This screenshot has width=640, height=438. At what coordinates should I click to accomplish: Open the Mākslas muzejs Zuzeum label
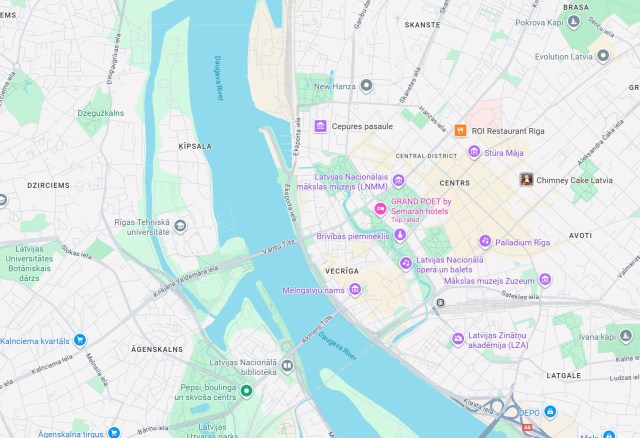tap(489, 281)
